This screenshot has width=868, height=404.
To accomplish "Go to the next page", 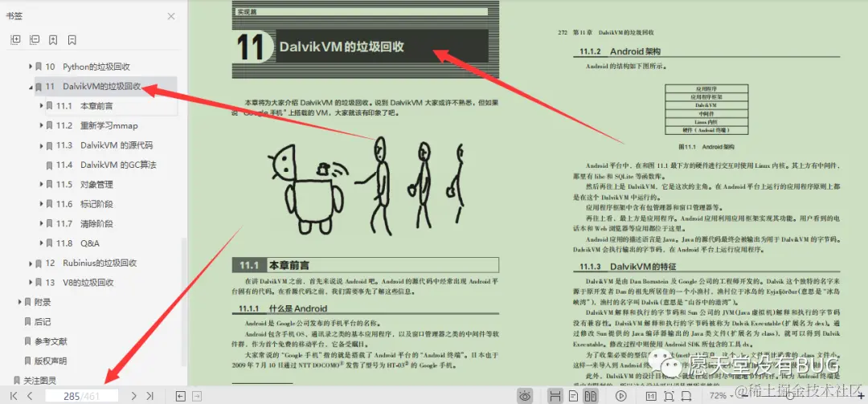I will point(133,396).
